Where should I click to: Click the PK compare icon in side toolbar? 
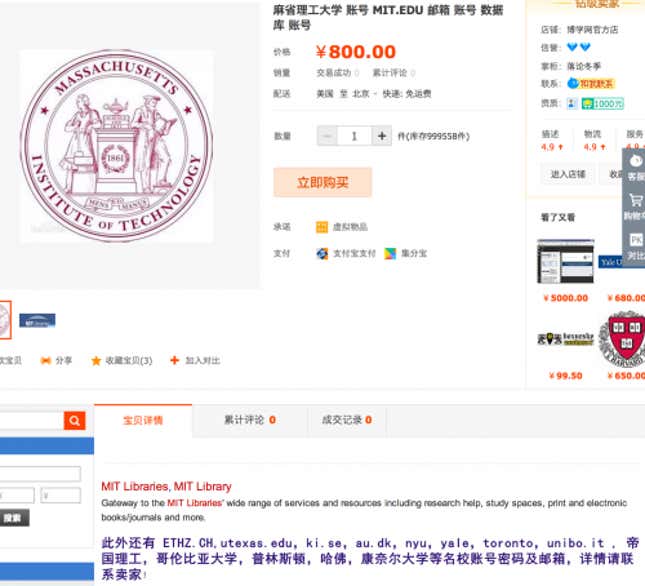[636, 240]
